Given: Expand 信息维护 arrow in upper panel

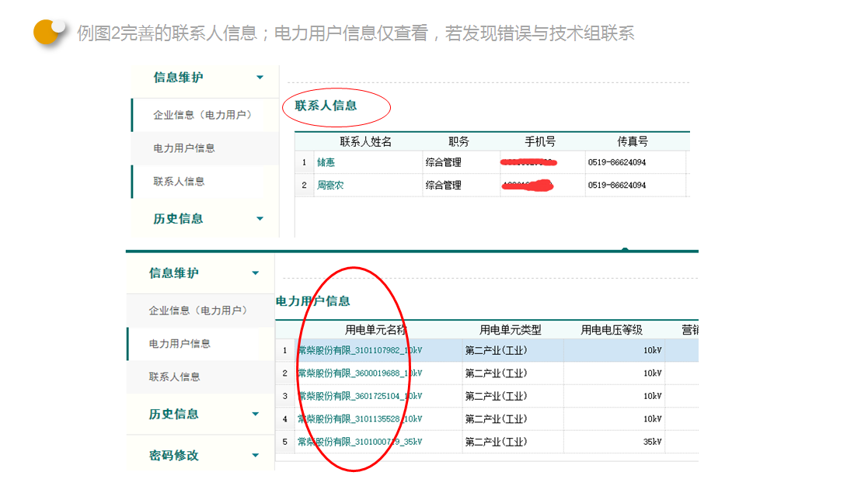Looking at the screenshot, I should 260,78.
